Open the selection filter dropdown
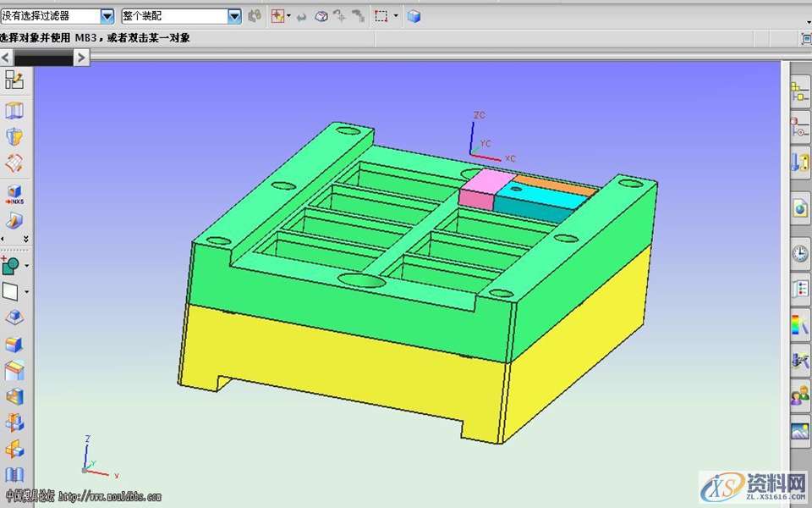812x508 pixels. pos(107,16)
